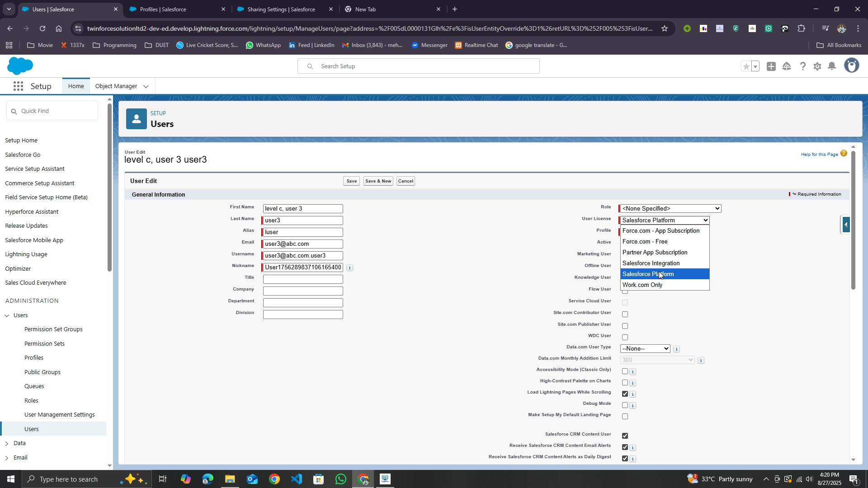868x488 pixels.
Task: Uncheck Load Lightning Pages While Scrolling
Action: pyautogui.click(x=625, y=394)
